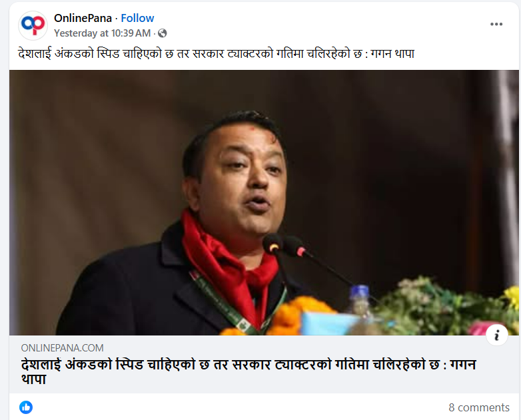Image resolution: width=521 pixels, height=420 pixels.
Task: Open the OnlinePana page name link
Action: [x=83, y=18]
